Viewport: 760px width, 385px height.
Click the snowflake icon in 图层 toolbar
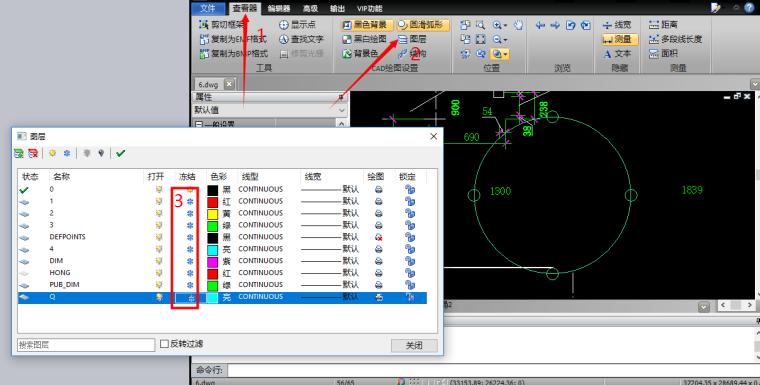pyautogui.click(x=67, y=153)
